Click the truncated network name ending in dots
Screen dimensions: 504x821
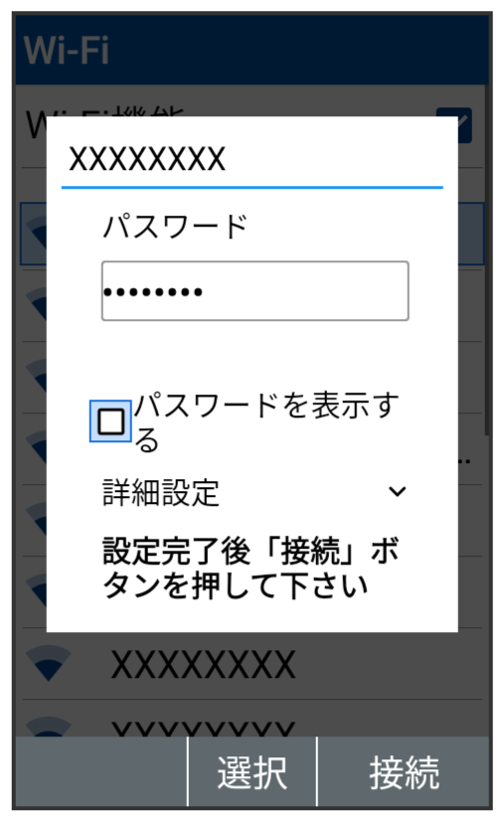[464, 461]
